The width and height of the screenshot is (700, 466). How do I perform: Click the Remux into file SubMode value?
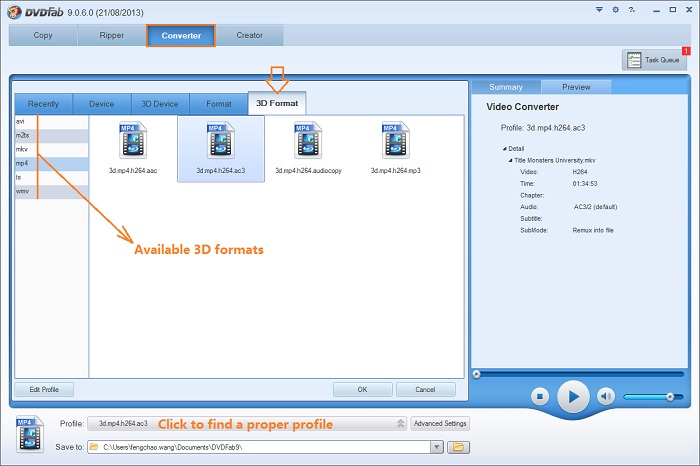(x=593, y=230)
